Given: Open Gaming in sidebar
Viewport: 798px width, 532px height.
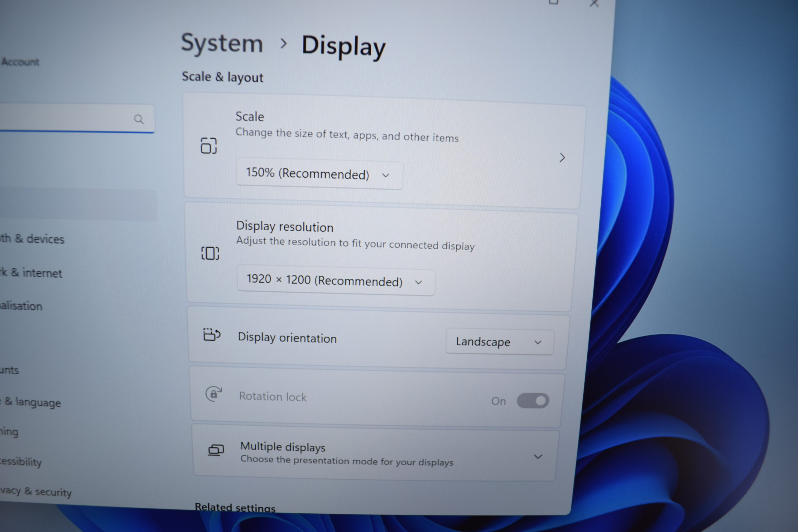Looking at the screenshot, I should click(9, 432).
